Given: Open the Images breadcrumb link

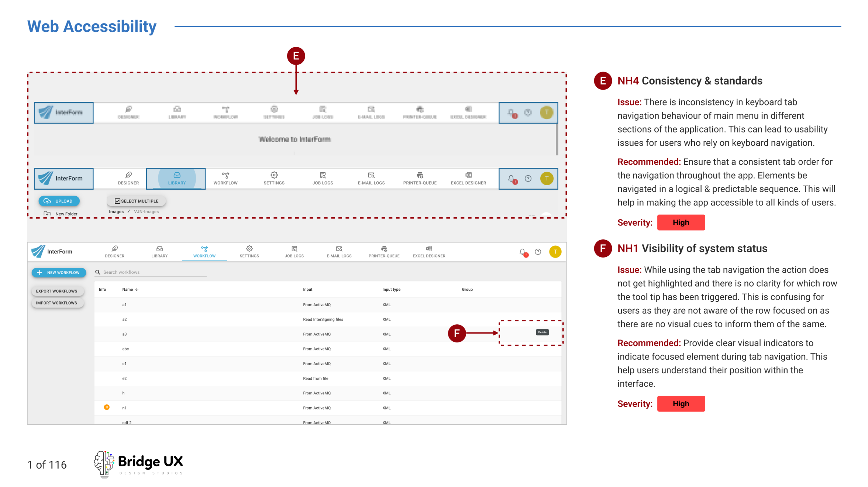Looking at the screenshot, I should point(116,212).
